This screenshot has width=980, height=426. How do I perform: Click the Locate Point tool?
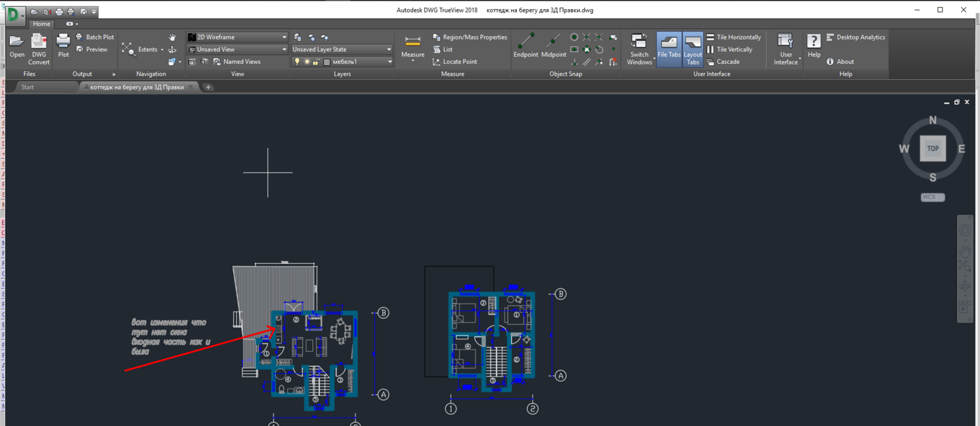point(454,62)
